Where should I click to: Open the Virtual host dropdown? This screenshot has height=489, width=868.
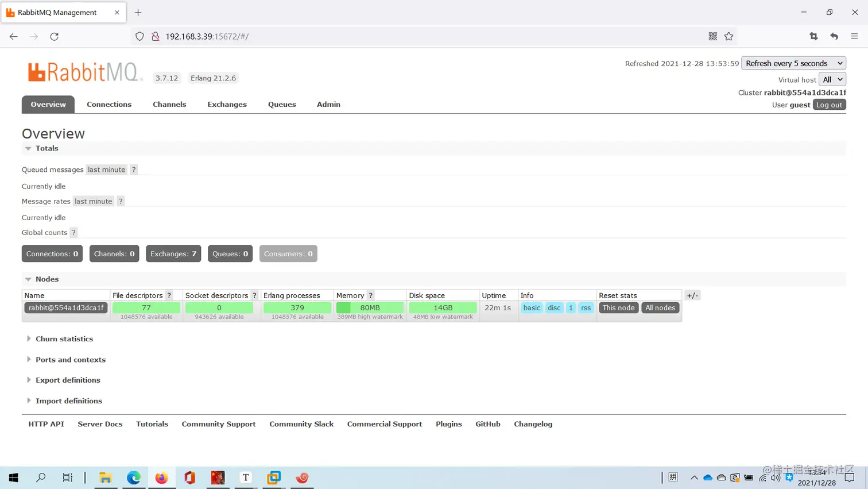(832, 80)
